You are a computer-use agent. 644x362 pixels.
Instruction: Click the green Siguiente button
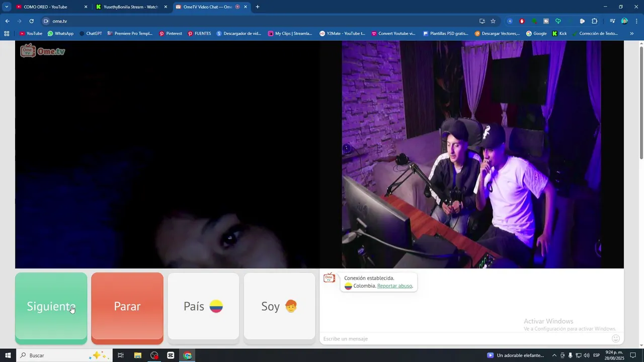pyautogui.click(x=51, y=308)
